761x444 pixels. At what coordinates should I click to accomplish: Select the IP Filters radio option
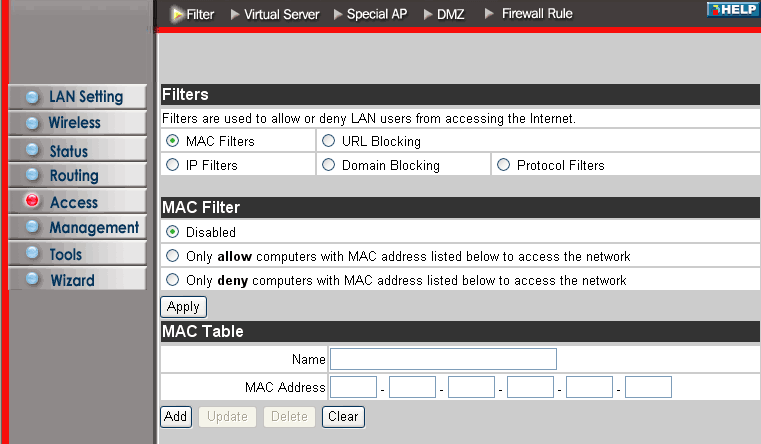172,165
